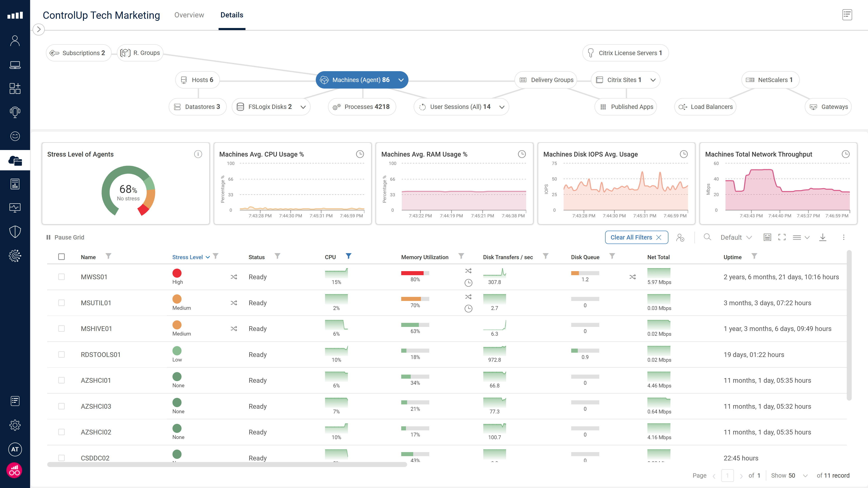Select the Details tab
The height and width of the screenshot is (488, 868).
point(231,15)
